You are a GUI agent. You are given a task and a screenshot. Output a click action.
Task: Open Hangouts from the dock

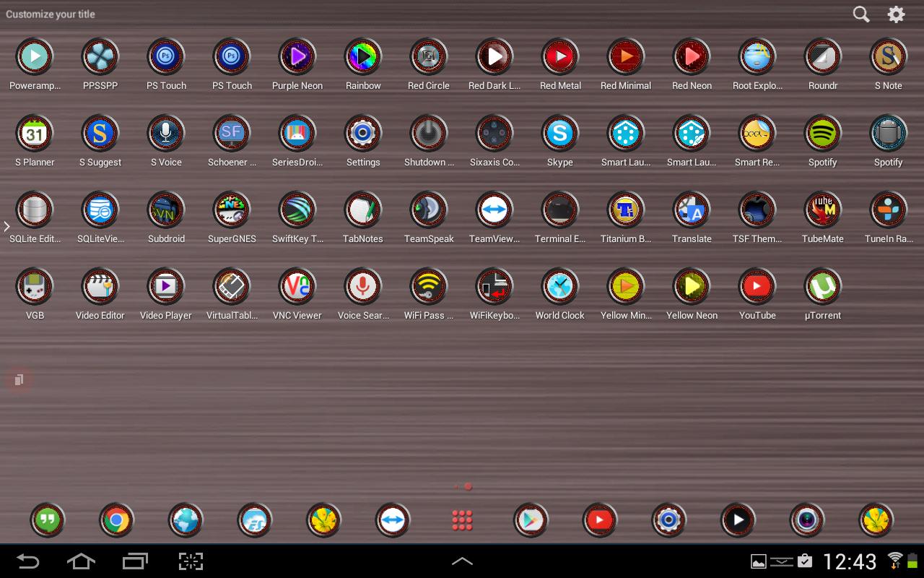[47, 519]
